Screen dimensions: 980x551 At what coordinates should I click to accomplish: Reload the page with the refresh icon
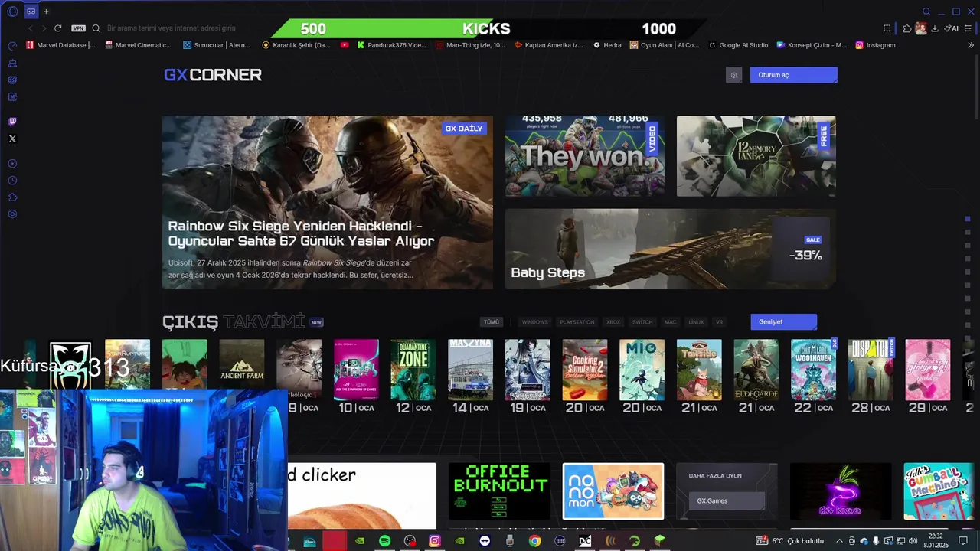[57, 28]
